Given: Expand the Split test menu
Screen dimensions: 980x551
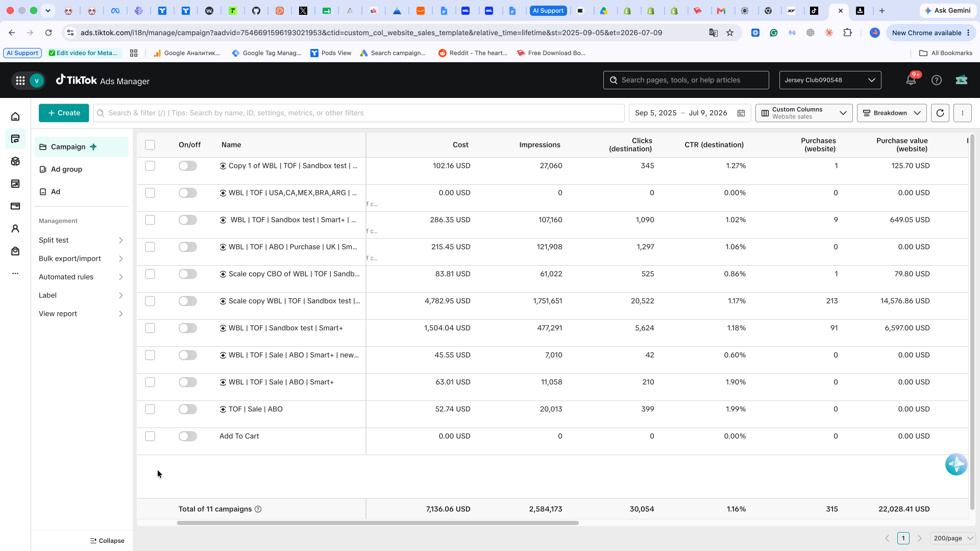Looking at the screenshot, I should tap(82, 240).
